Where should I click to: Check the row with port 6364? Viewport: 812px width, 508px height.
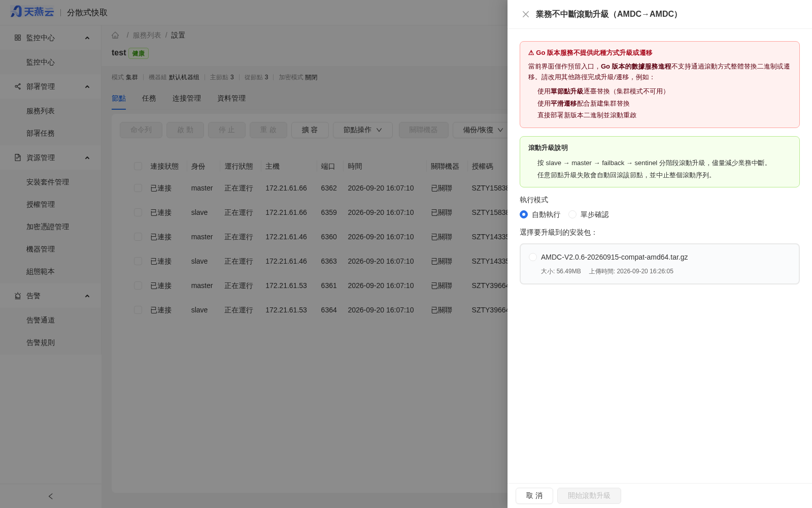(138, 310)
